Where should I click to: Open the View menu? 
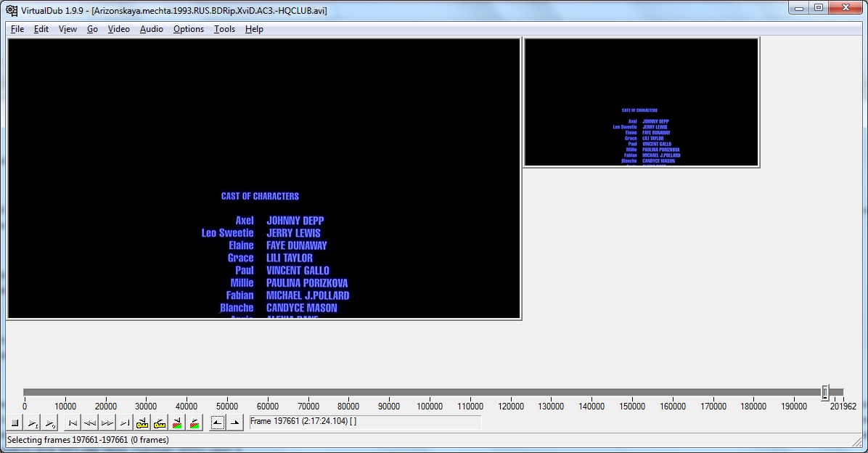(67, 29)
